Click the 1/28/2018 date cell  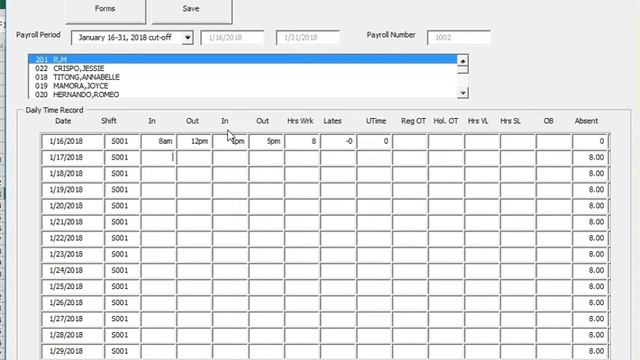pyautogui.click(x=72, y=335)
